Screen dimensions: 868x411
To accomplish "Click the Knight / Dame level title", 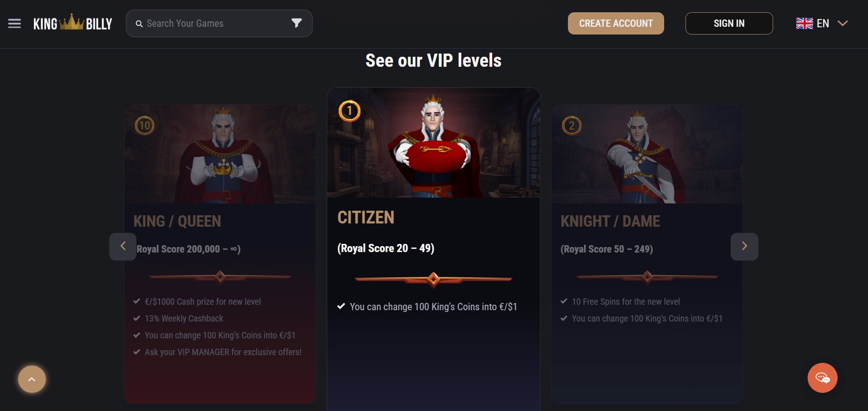I will coord(610,221).
